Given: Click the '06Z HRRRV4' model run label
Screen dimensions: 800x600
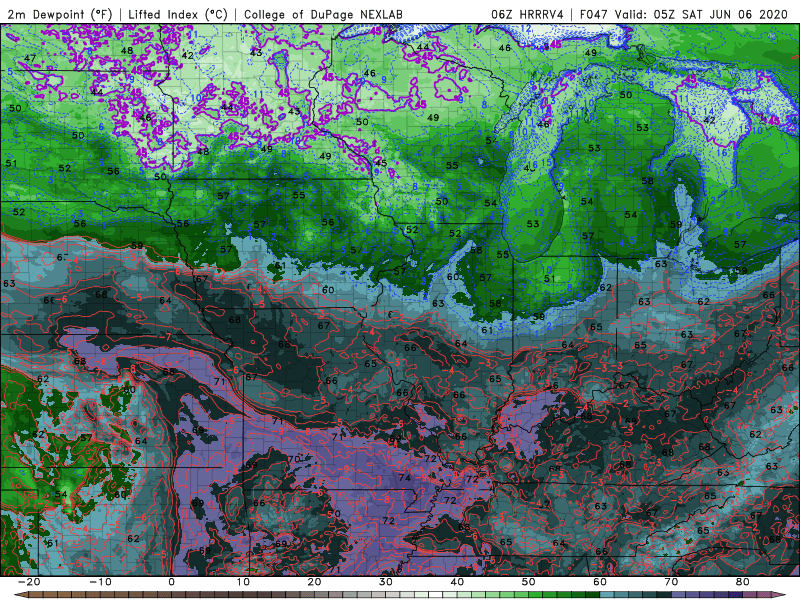Looking at the screenshot, I should click(x=527, y=14).
